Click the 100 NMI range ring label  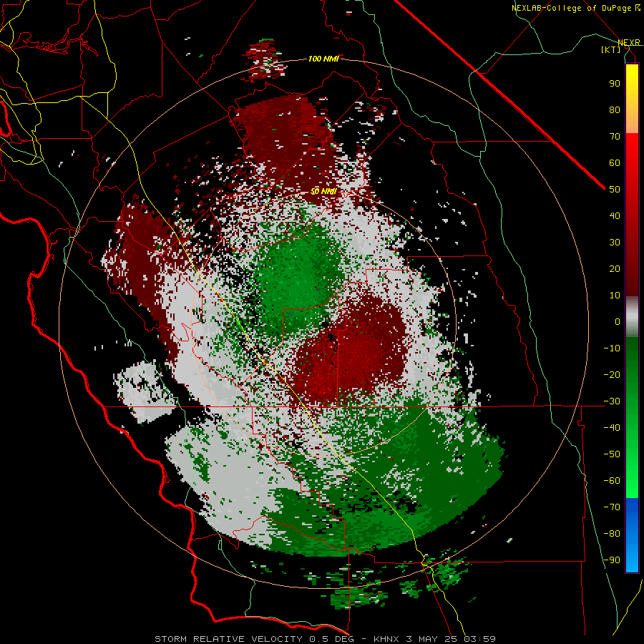pyautogui.click(x=323, y=59)
